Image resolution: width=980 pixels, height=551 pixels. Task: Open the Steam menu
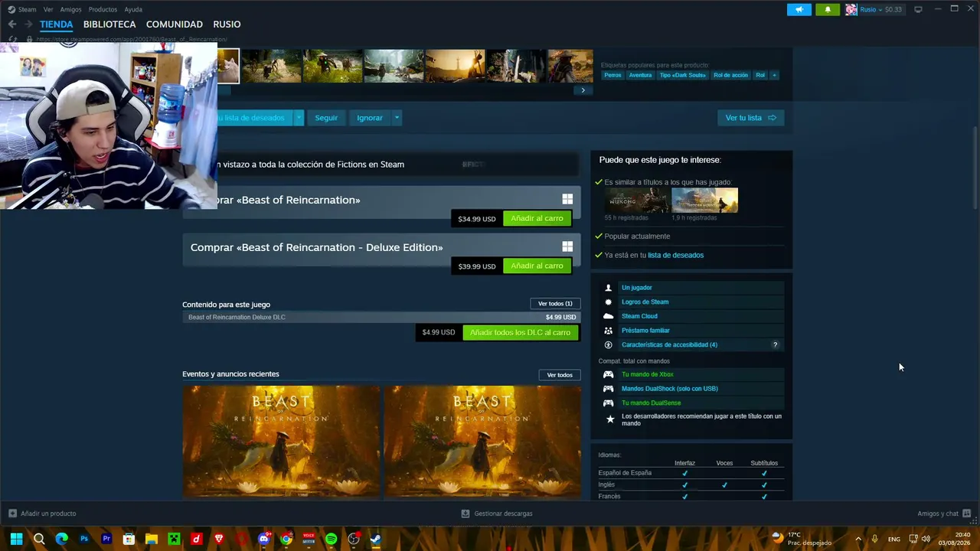tap(27, 9)
